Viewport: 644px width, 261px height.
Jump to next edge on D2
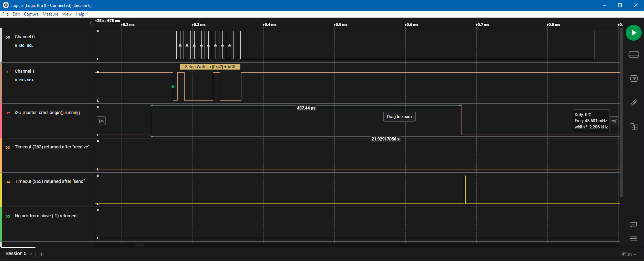tap(614, 121)
